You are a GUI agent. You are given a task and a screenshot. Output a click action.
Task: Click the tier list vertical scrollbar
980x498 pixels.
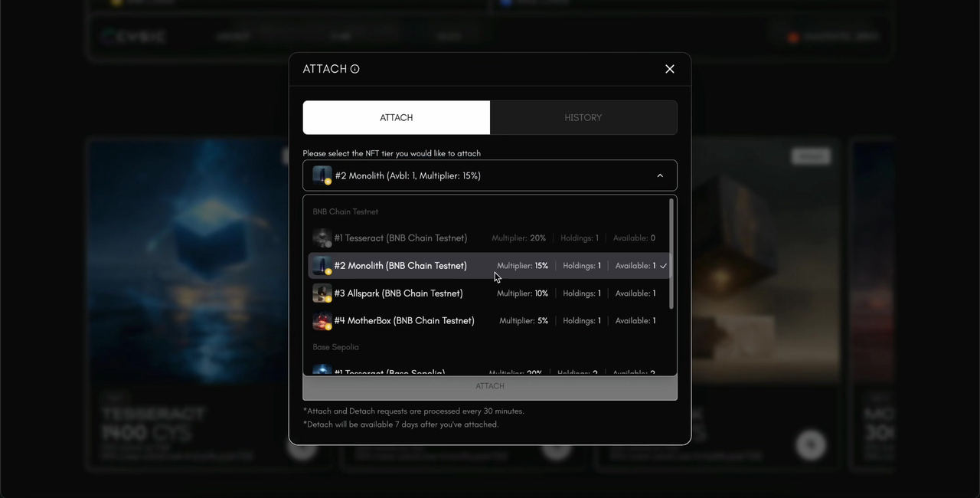pos(671,254)
